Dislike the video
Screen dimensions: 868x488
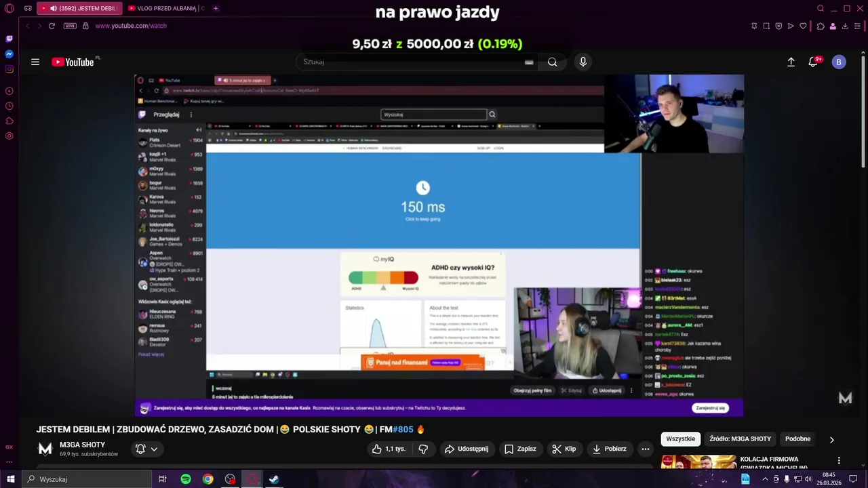[x=423, y=449]
